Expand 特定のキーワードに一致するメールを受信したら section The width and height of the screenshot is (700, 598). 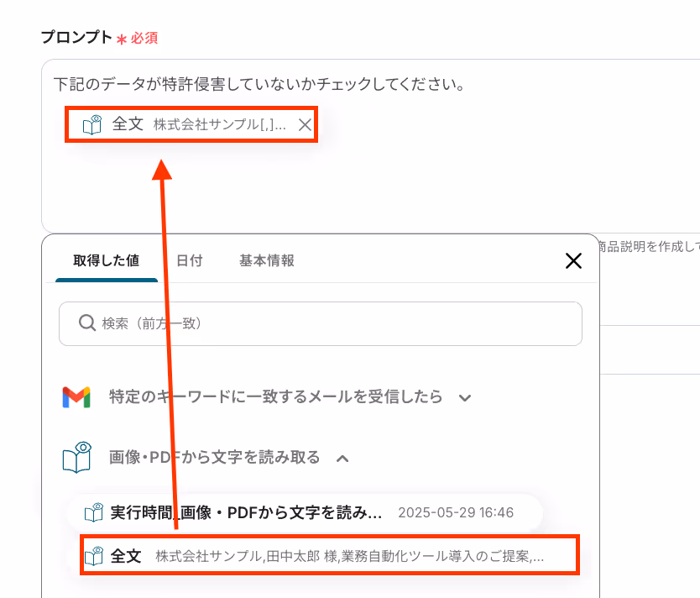click(x=465, y=397)
